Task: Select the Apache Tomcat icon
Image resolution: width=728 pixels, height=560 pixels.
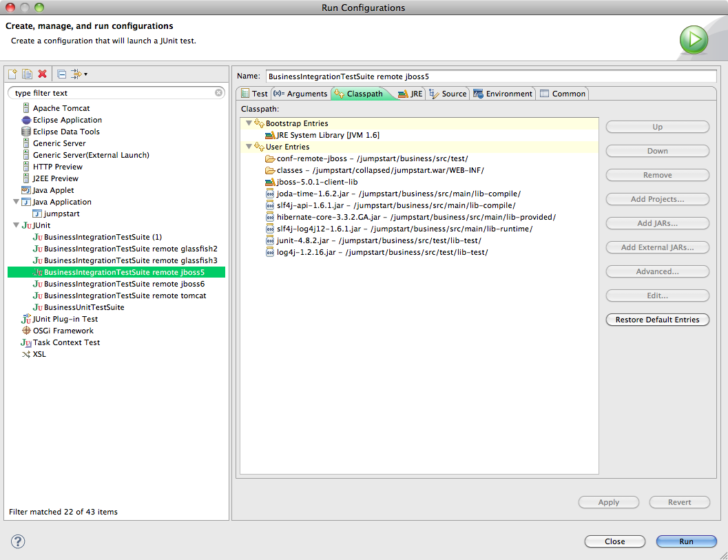Action: [26, 108]
